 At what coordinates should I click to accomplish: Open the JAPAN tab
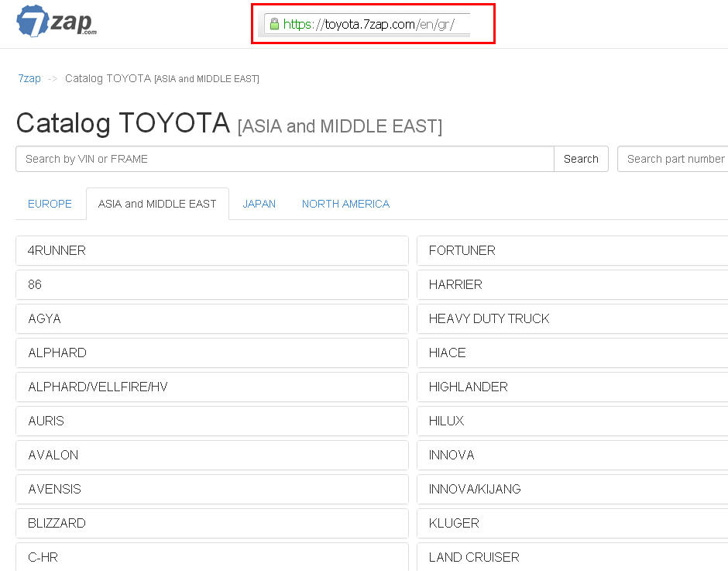point(259,204)
